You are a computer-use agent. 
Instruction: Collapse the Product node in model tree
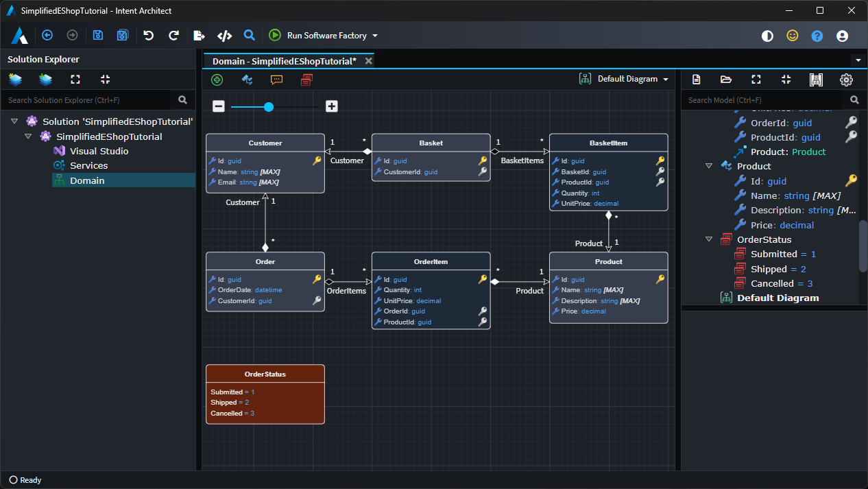tap(709, 166)
